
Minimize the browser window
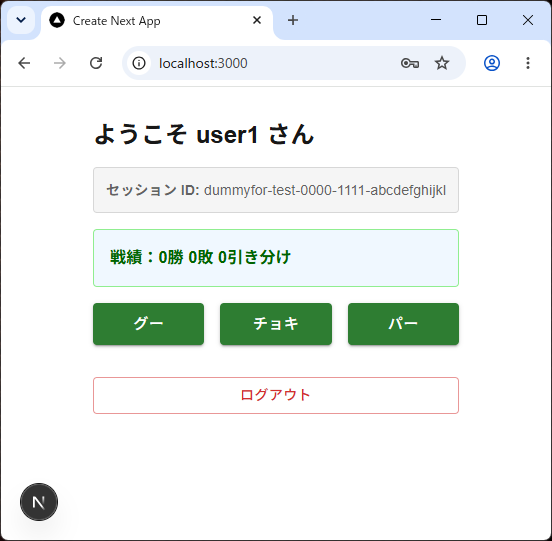pos(436,20)
